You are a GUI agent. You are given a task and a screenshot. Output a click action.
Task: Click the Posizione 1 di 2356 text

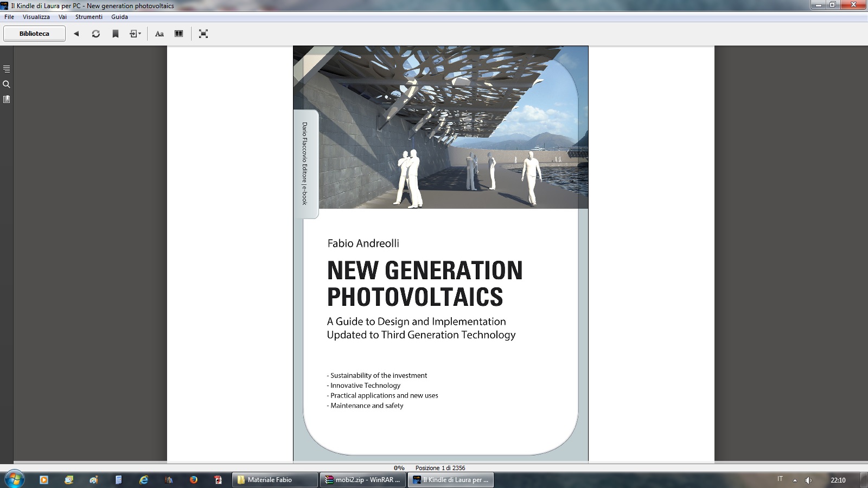coord(440,468)
